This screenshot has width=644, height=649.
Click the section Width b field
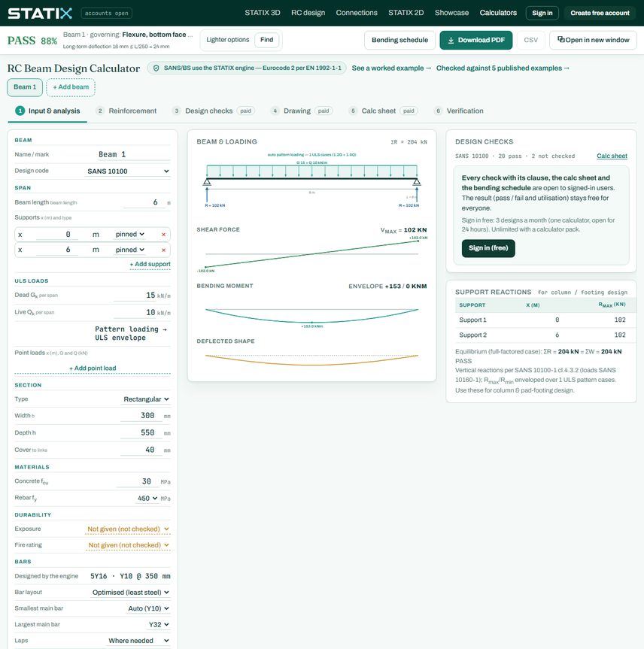click(141, 416)
